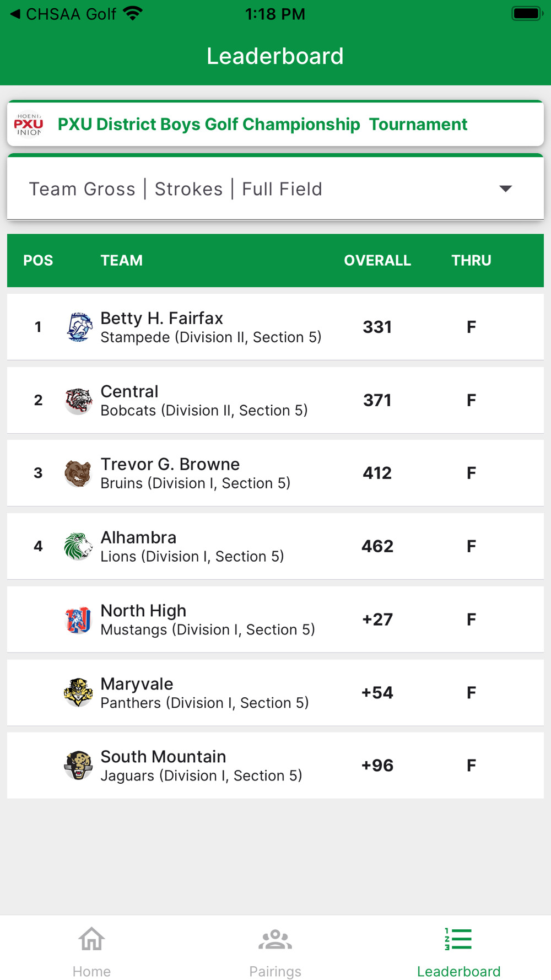This screenshot has height=980, width=551.
Task: Tap the Maryvale Panthers team logo
Action: point(78,692)
